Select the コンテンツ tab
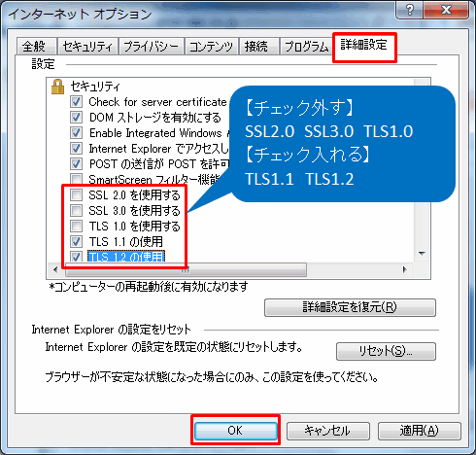This screenshot has width=476, height=455. tap(211, 47)
